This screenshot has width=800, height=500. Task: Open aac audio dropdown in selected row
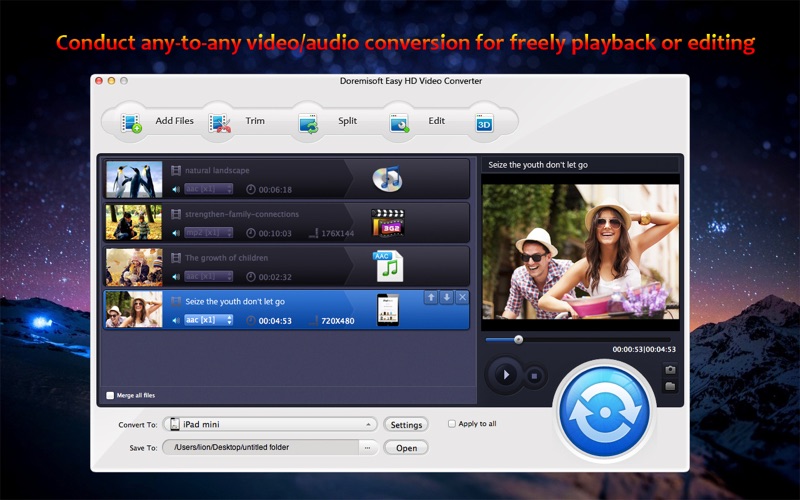[x=209, y=320]
